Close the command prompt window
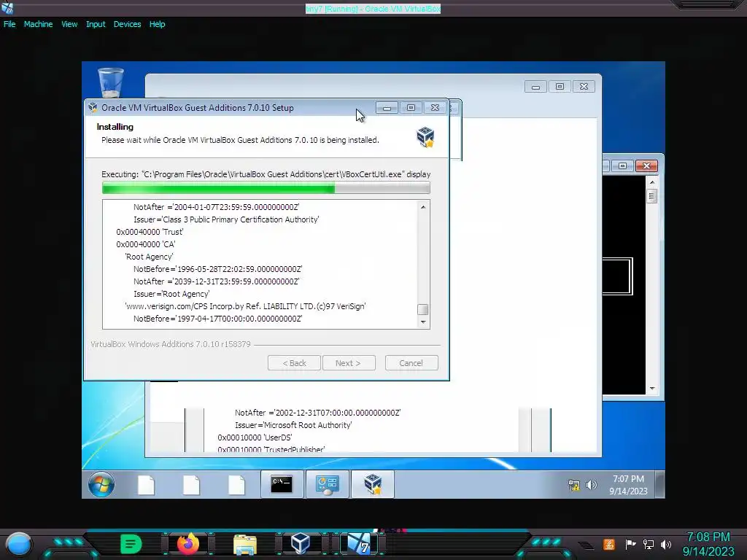 646,166
